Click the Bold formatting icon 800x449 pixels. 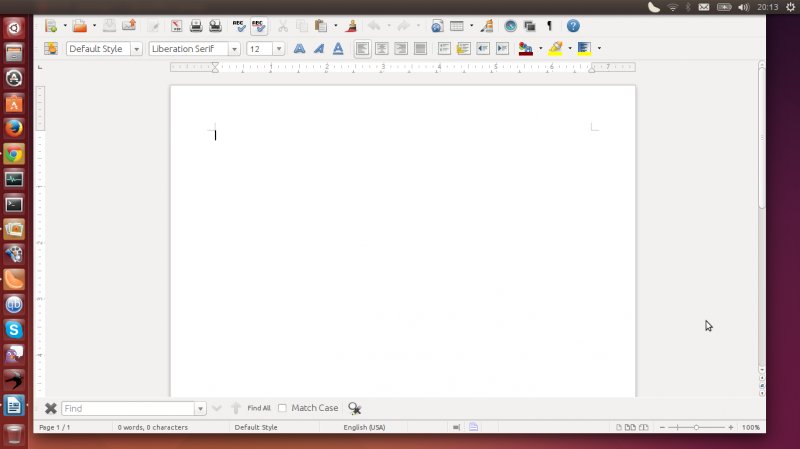(x=299, y=48)
